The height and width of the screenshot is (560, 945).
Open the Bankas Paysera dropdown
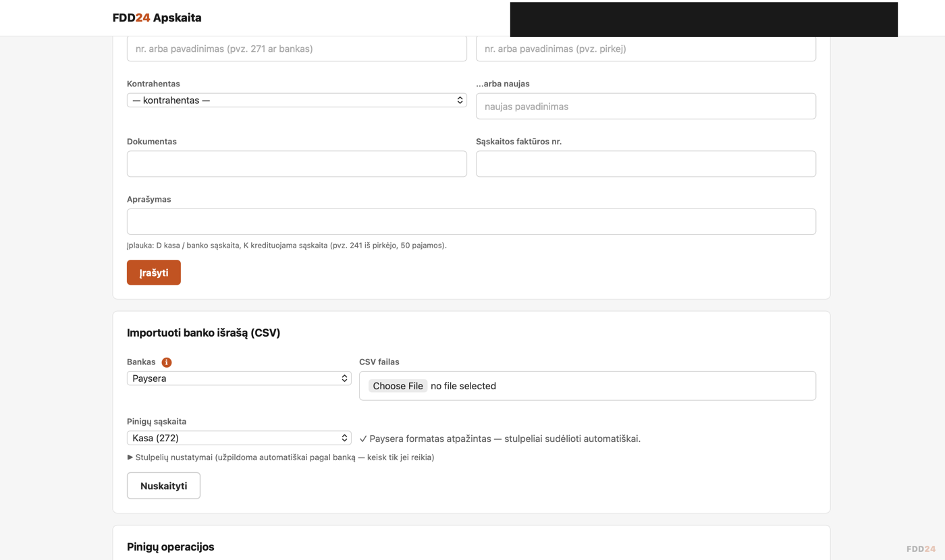[x=239, y=379]
